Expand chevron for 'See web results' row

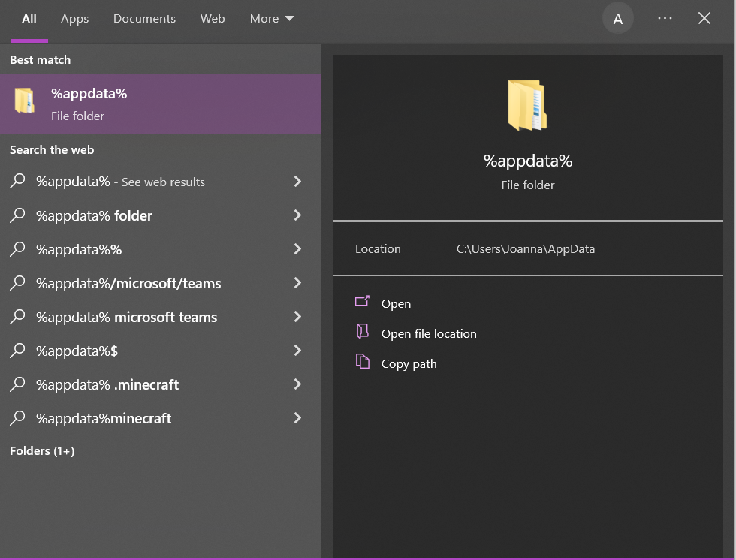[297, 182]
